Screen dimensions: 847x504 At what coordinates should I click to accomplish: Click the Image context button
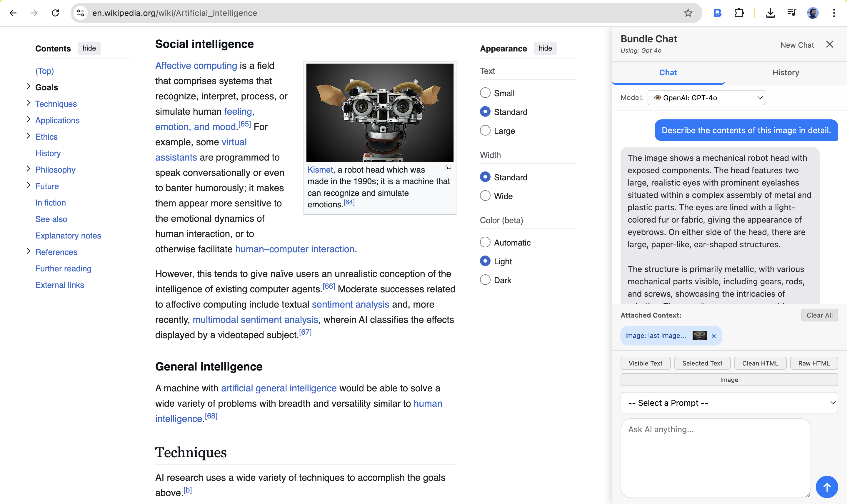tap(729, 380)
